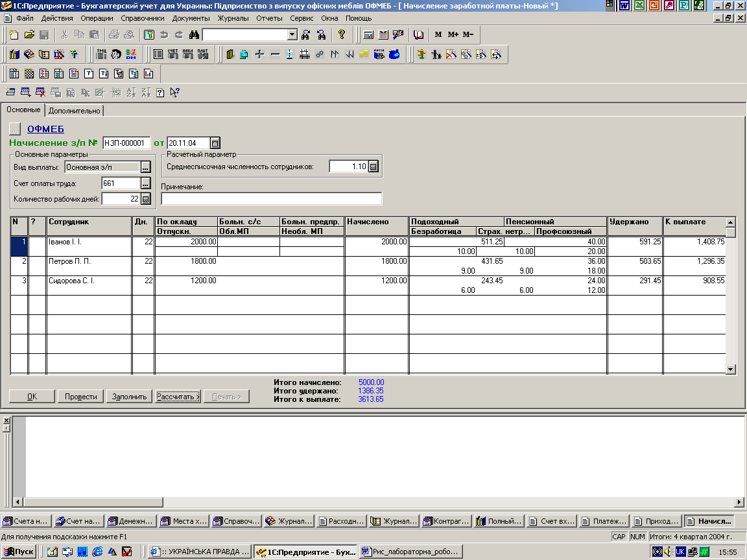Click the ТМЦ inventory list icon
The image size is (747, 560).
pos(101,54)
